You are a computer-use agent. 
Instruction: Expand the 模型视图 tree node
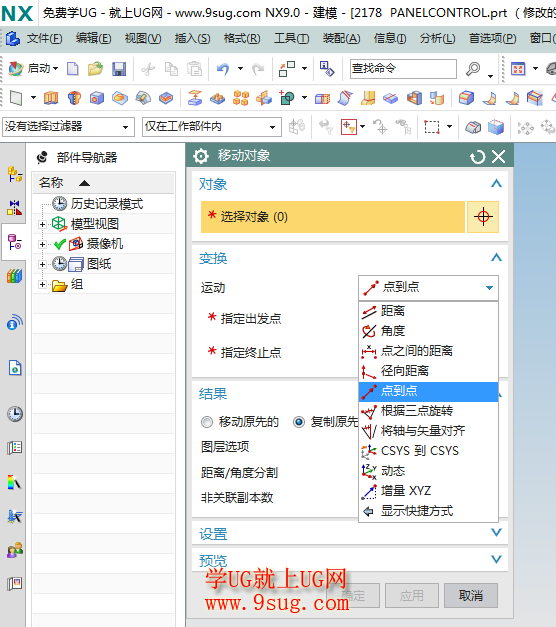click(42, 224)
